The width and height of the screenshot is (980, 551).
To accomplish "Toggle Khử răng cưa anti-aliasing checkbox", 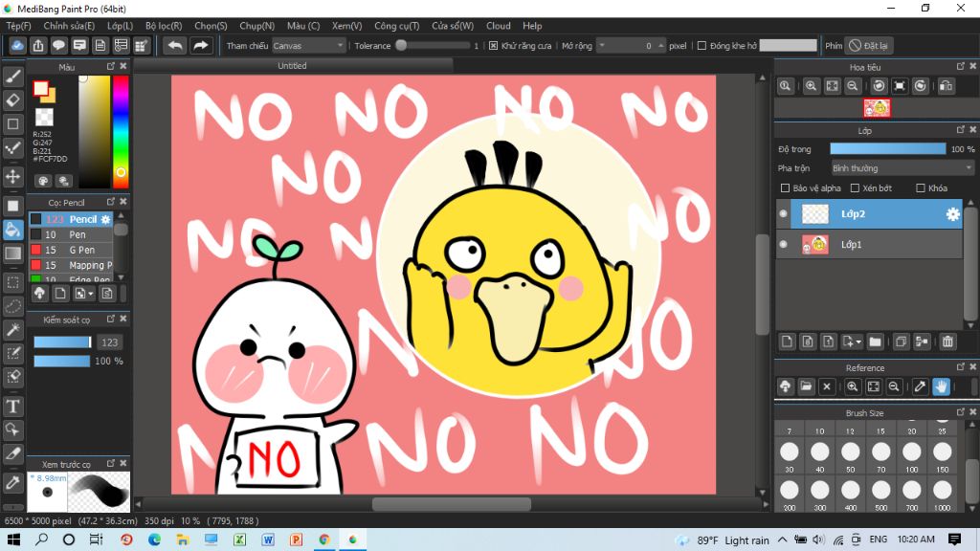I will pyautogui.click(x=493, y=46).
